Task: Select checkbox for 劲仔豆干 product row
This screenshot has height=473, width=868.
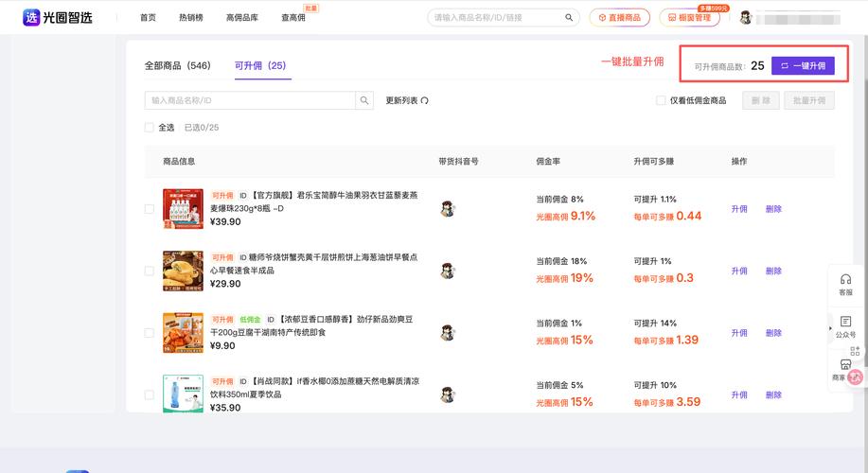Action: tap(149, 333)
